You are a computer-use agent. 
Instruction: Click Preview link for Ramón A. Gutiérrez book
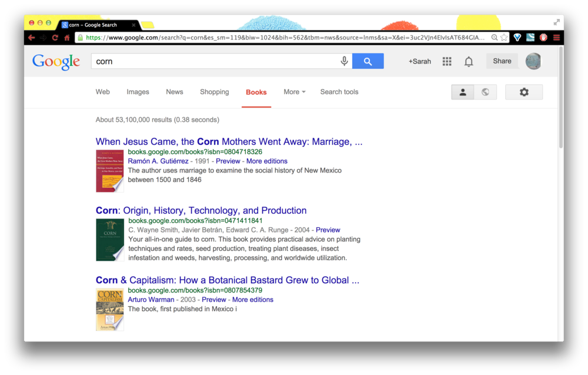(x=228, y=161)
